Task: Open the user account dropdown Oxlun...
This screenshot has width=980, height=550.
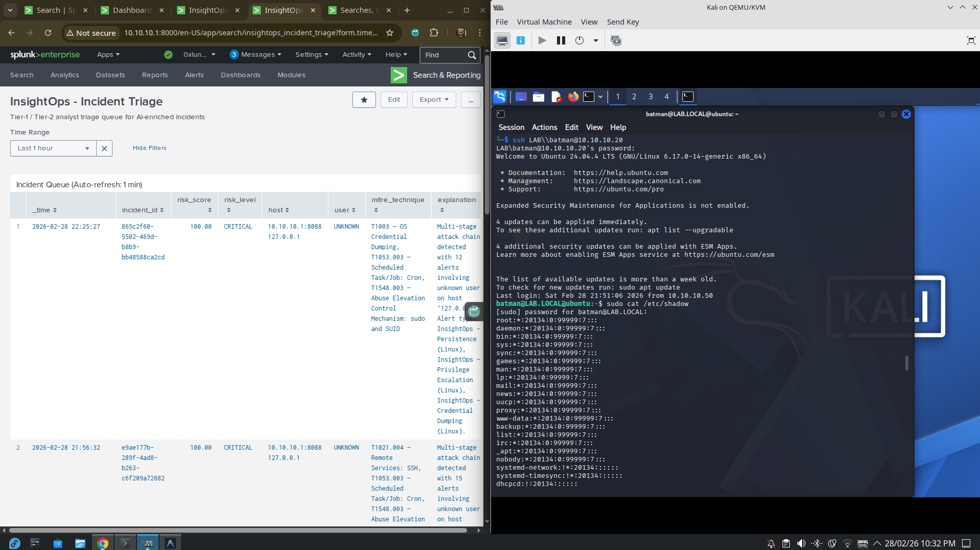Action: pos(199,55)
